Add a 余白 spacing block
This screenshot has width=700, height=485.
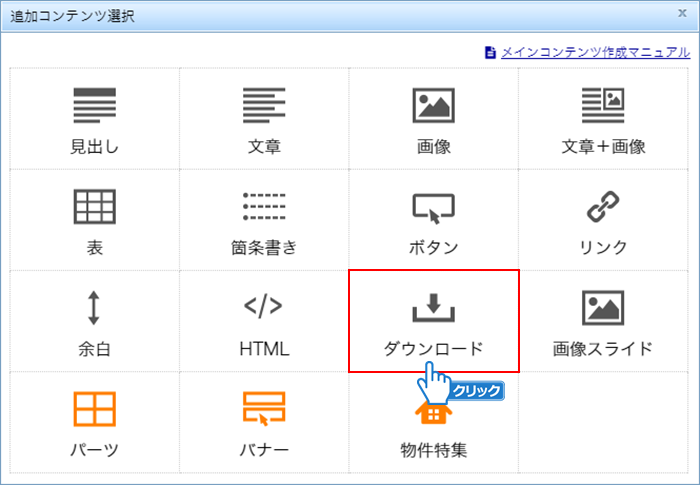pyautogui.click(x=94, y=308)
